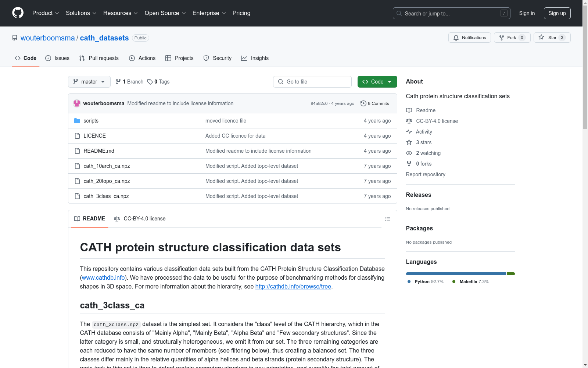
Task: Open the Packages section heading link
Action: tap(419, 228)
